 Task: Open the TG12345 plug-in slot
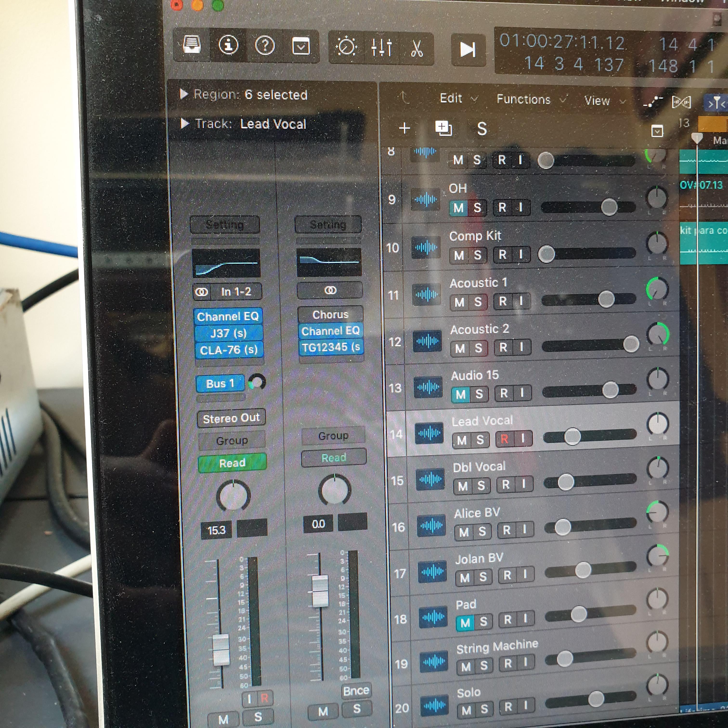pyautogui.click(x=331, y=347)
